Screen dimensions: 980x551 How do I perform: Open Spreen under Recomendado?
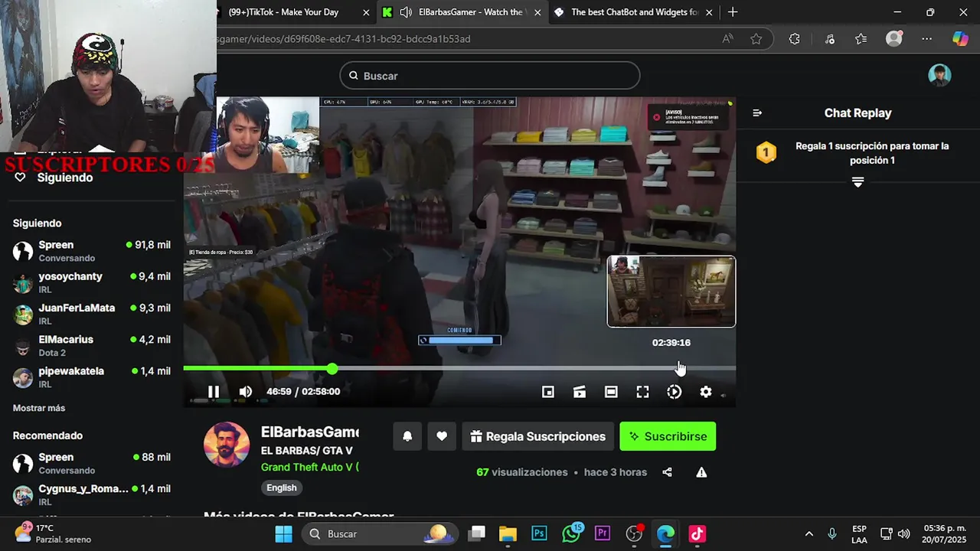tap(92, 463)
